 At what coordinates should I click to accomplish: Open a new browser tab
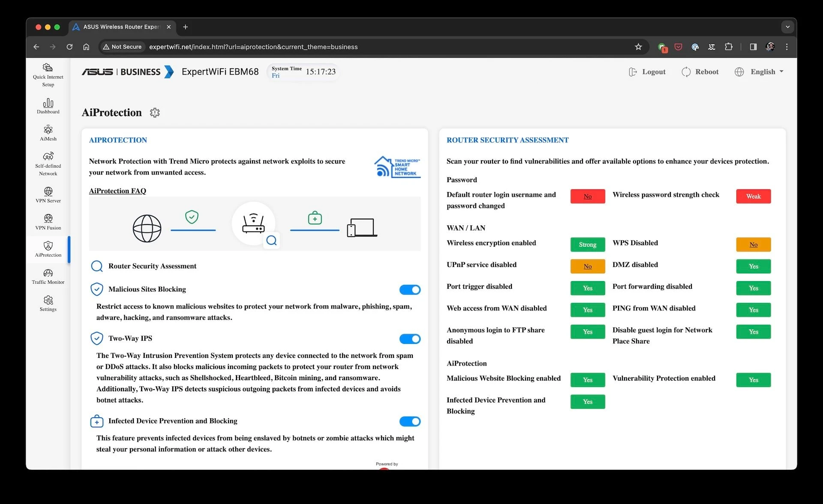(x=185, y=27)
